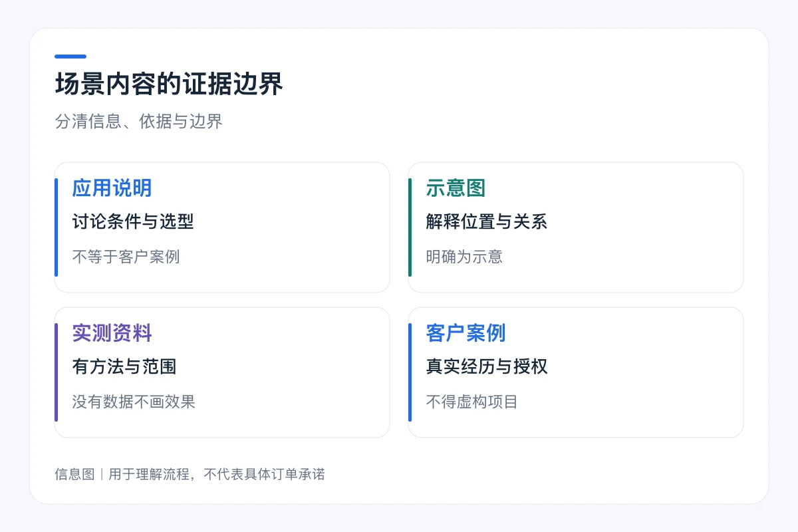The width and height of the screenshot is (798, 532).
Task: Click the note 没有数据不画效果
Action: (134, 402)
